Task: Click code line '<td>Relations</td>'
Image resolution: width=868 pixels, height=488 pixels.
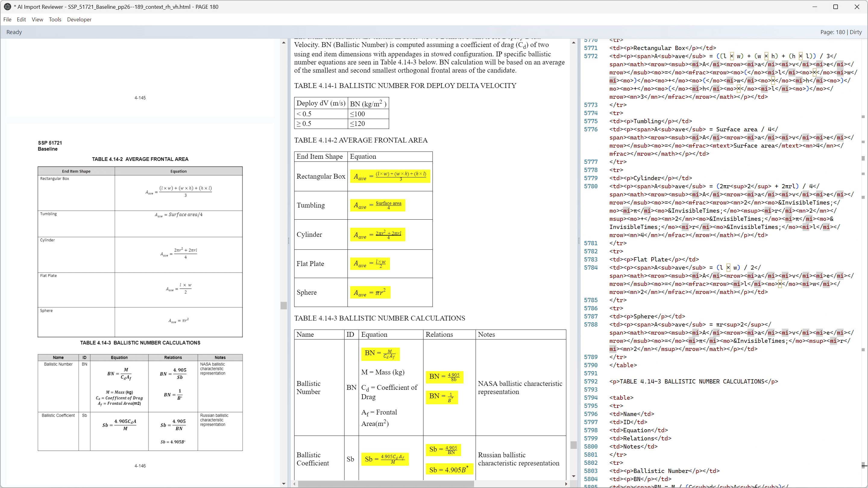Action: point(640,439)
